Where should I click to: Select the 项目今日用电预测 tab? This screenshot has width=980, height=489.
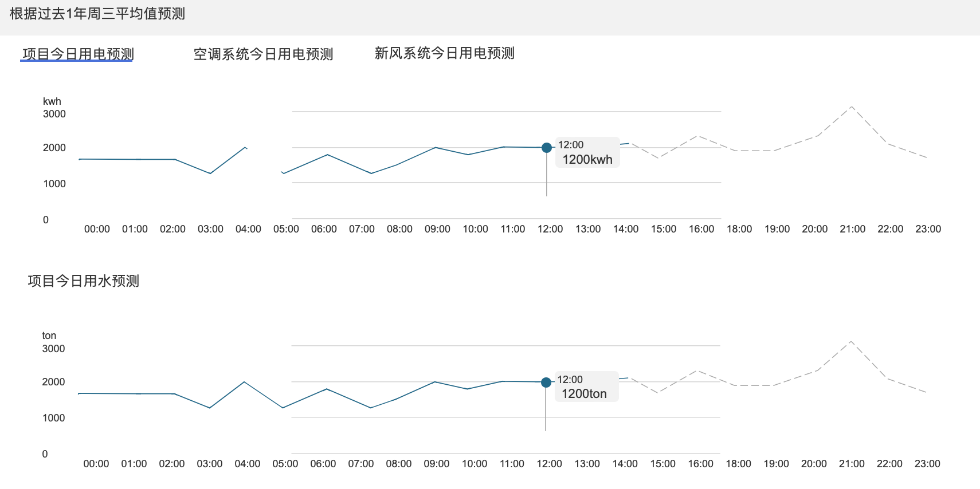77,54
